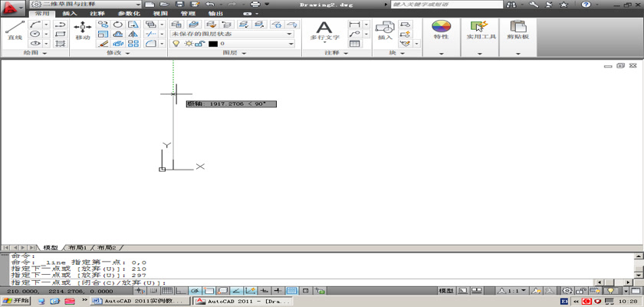Open the Layout1 (布局1) tab
Image resolution: width=644 pixels, height=307 pixels.
tap(77, 248)
